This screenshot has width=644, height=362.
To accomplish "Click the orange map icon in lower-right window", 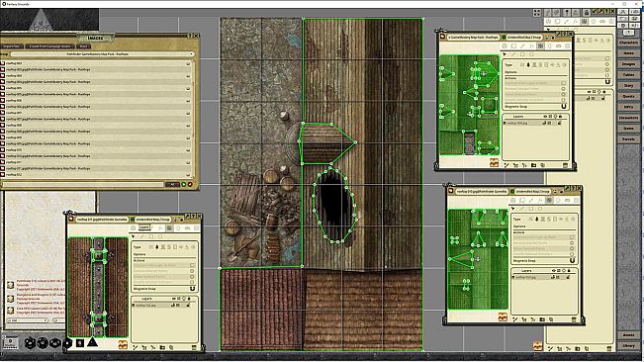I will point(503,317).
